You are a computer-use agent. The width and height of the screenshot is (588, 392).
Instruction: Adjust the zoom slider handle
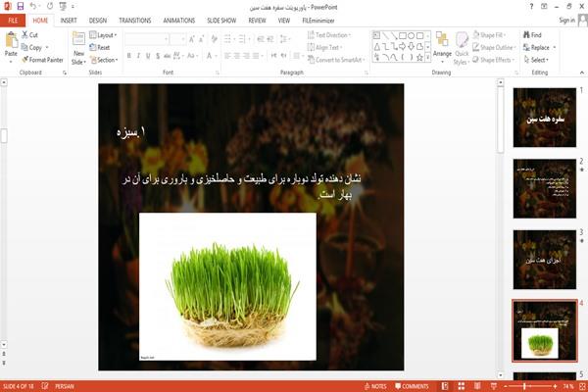pos(524,386)
